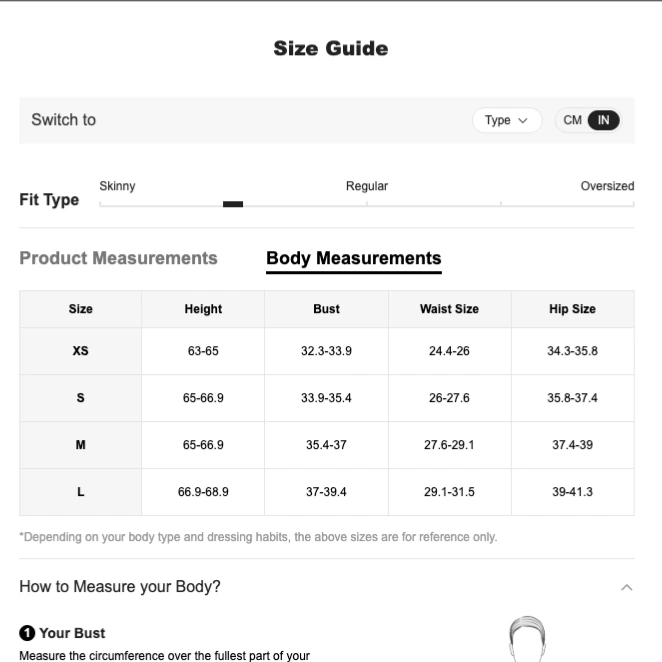Click the Waist Size column header
Viewport: 662px width, 662px height.
pyautogui.click(x=449, y=309)
